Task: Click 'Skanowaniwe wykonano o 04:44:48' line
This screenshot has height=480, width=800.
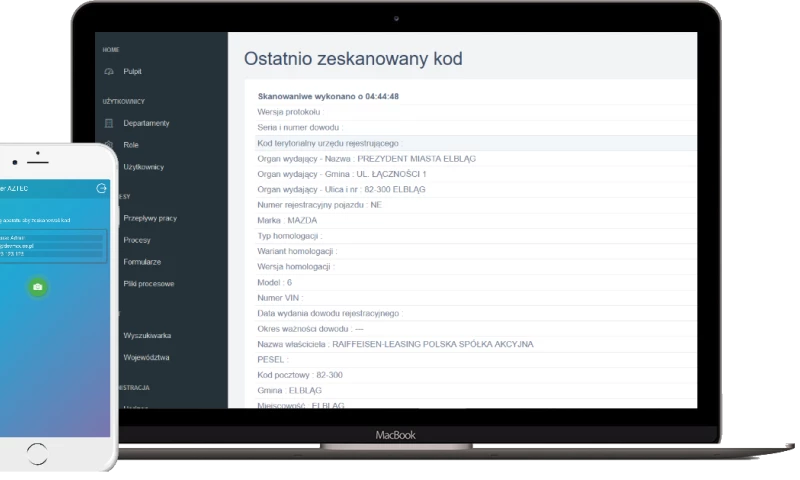Action: point(328,96)
